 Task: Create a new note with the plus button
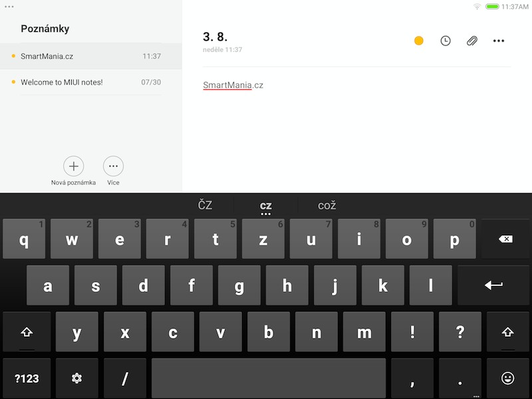74,166
